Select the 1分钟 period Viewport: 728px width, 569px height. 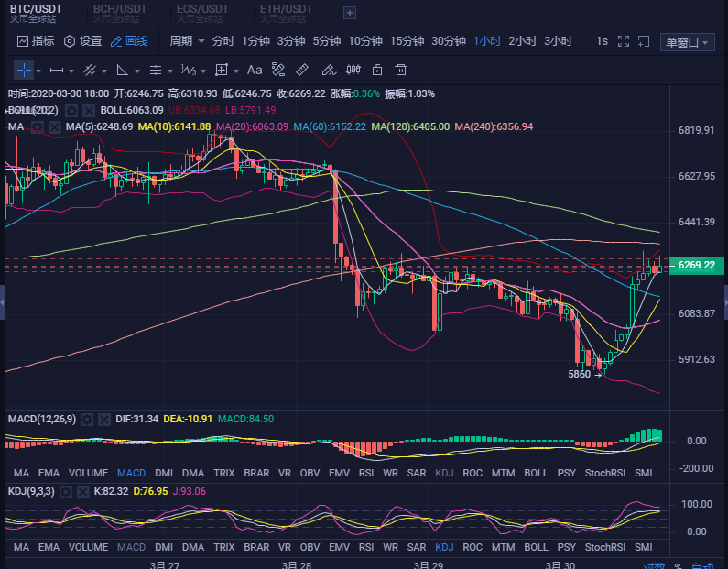pyautogui.click(x=255, y=41)
